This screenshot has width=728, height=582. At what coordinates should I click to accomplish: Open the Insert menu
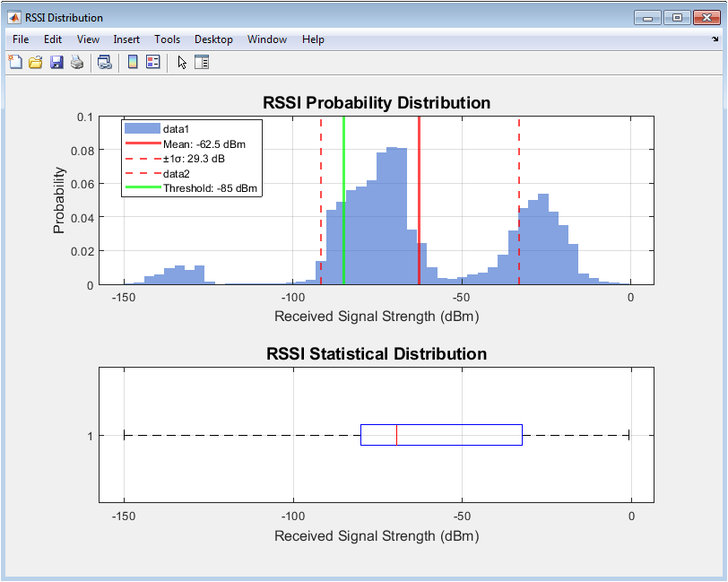(x=126, y=39)
